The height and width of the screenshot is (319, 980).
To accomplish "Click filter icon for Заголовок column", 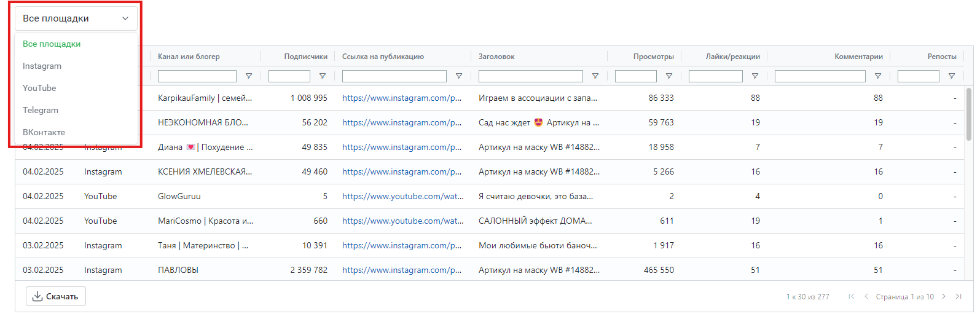I will tap(595, 76).
